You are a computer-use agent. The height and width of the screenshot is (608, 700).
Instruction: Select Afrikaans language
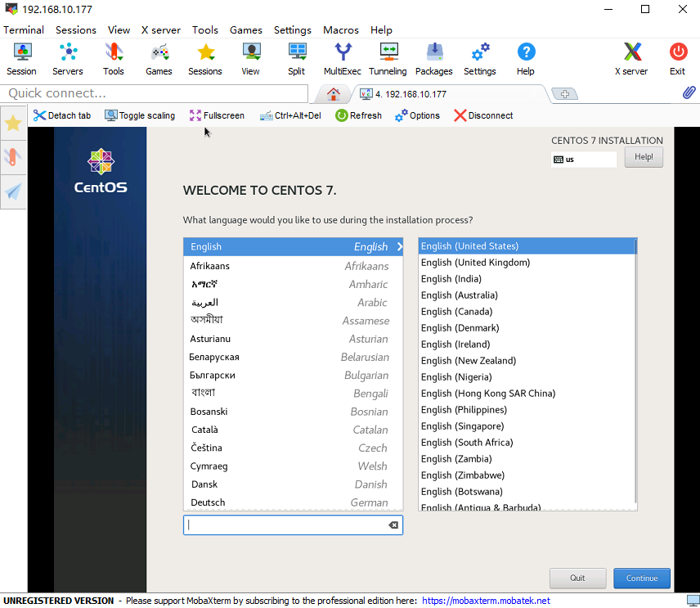(294, 266)
